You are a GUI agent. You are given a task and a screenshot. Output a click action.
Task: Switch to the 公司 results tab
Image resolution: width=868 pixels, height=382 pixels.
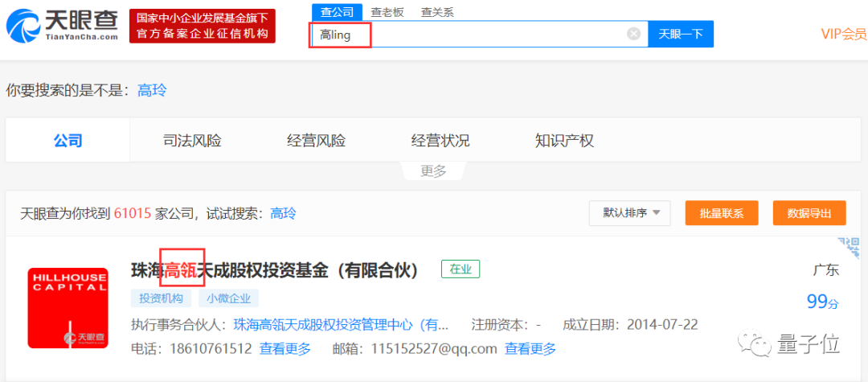(x=68, y=141)
